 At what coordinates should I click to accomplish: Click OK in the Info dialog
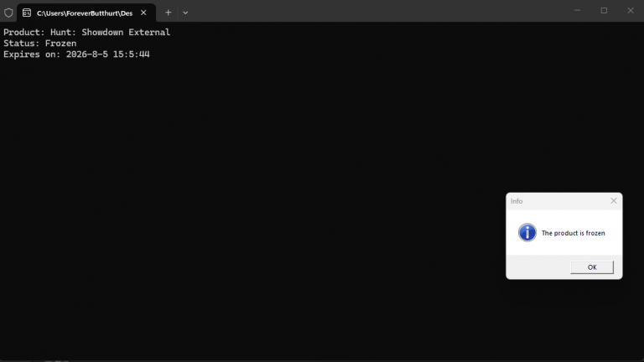592,267
